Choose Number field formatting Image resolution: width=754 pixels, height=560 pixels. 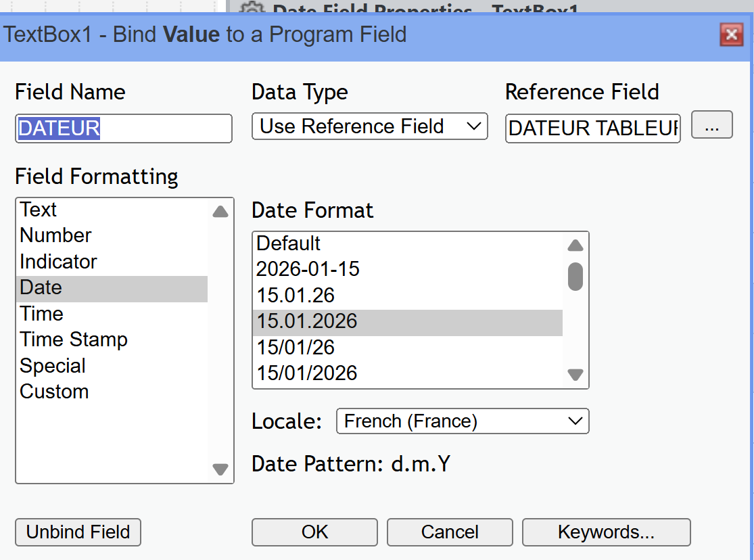click(x=55, y=235)
